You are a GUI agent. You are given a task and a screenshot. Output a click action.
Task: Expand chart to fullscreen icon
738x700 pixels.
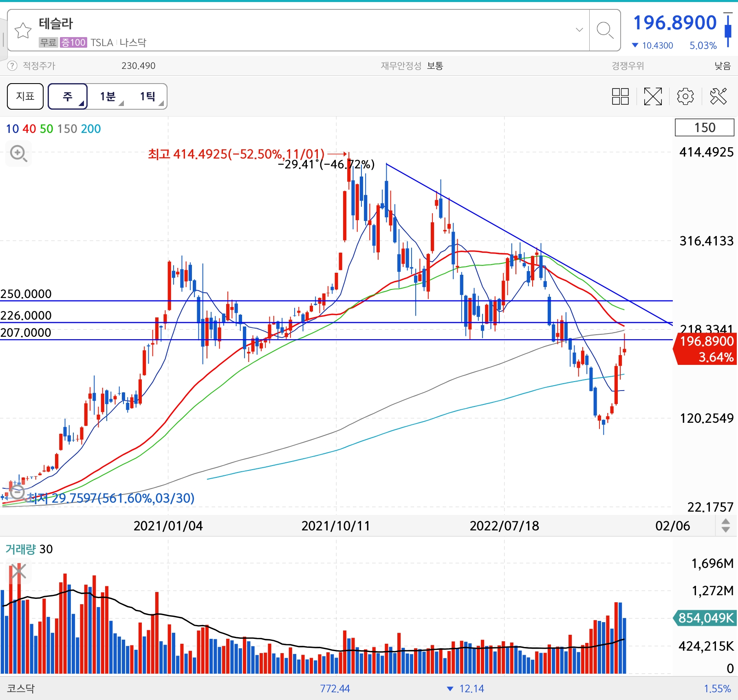coord(653,97)
